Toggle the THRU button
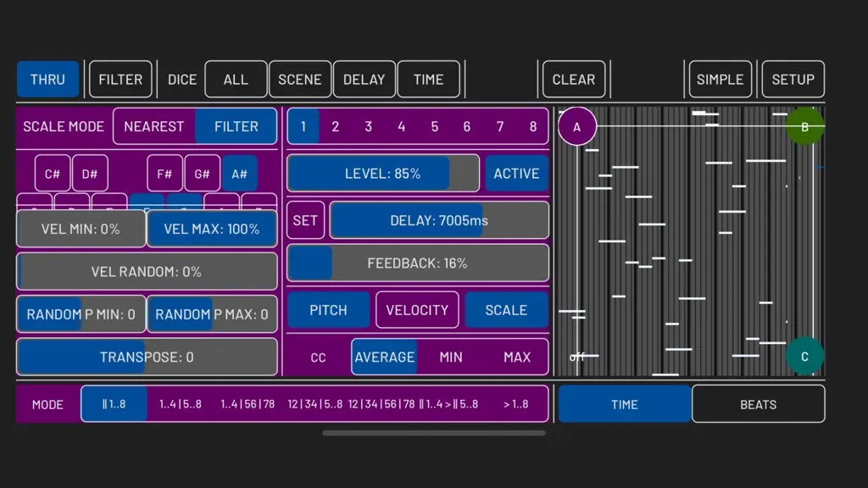Screen dimensions: 868x488 tap(47, 79)
